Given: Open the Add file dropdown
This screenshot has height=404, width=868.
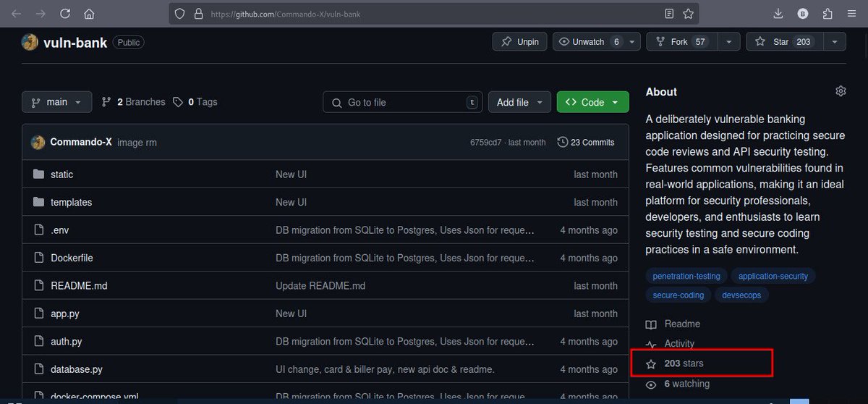Looking at the screenshot, I should pyautogui.click(x=519, y=102).
